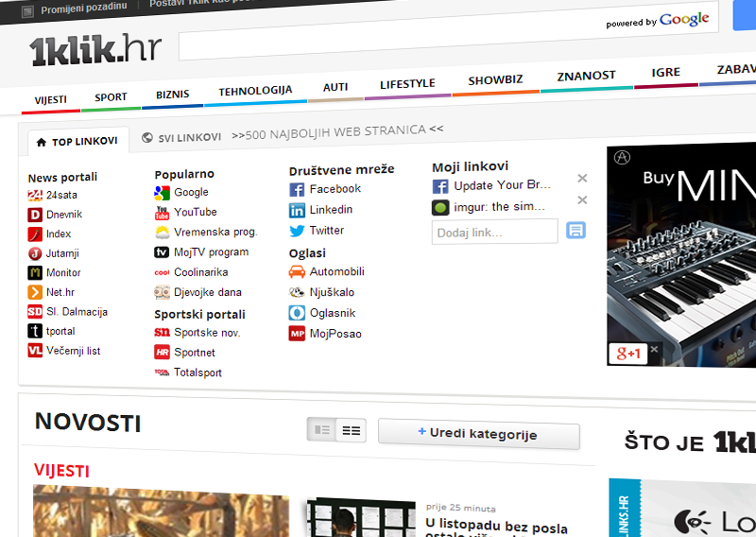This screenshot has width=756, height=537.
Task: Select the TOP LINKOVI tab
Action: tap(78, 142)
